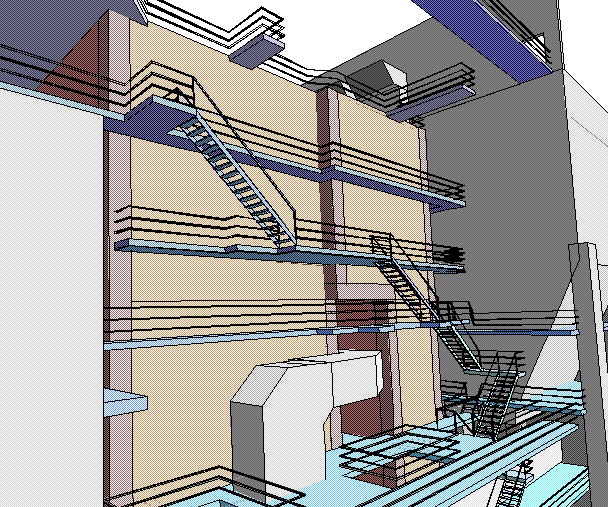
Task: Click the gray wall on far left
Action: (50, 300)
